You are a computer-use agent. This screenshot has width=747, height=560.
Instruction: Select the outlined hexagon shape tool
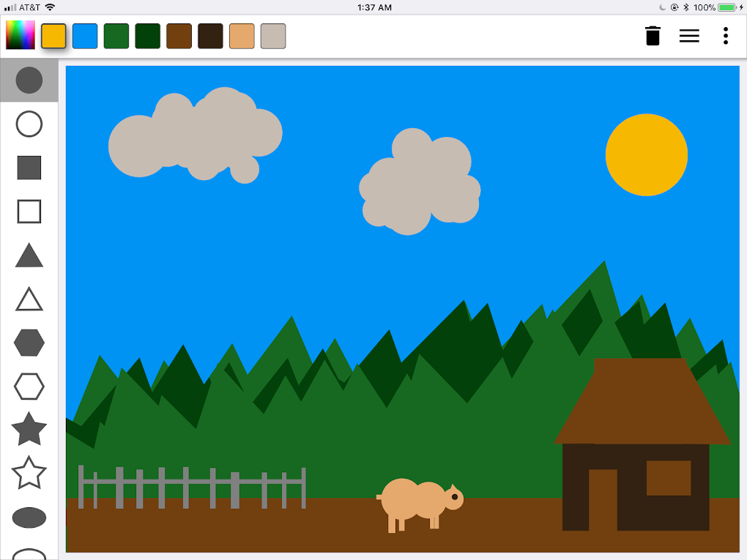coord(29,387)
